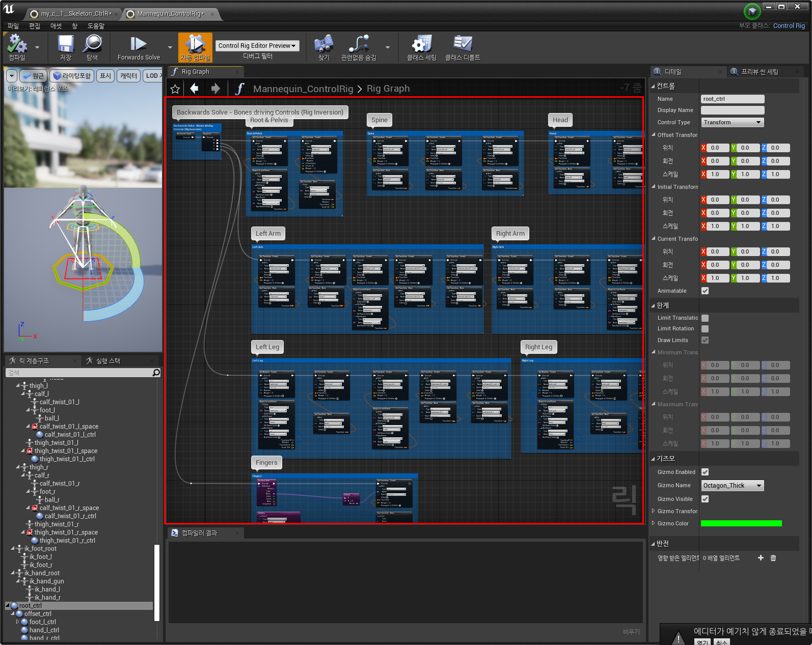
Task: Click the Save toolbar icon
Action: (x=66, y=44)
